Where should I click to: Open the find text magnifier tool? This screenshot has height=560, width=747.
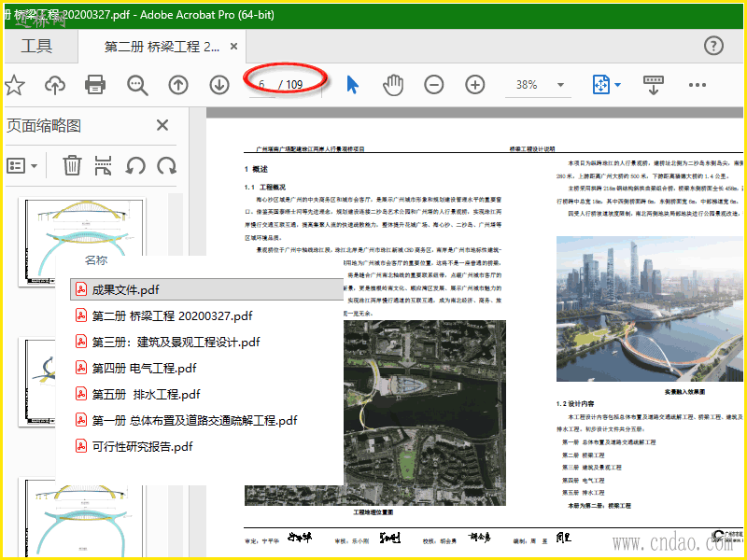[137, 85]
